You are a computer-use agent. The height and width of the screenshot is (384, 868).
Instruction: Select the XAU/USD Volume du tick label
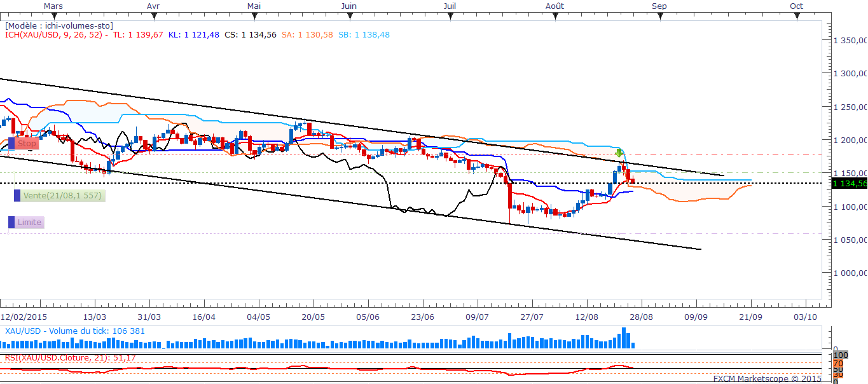[75, 331]
